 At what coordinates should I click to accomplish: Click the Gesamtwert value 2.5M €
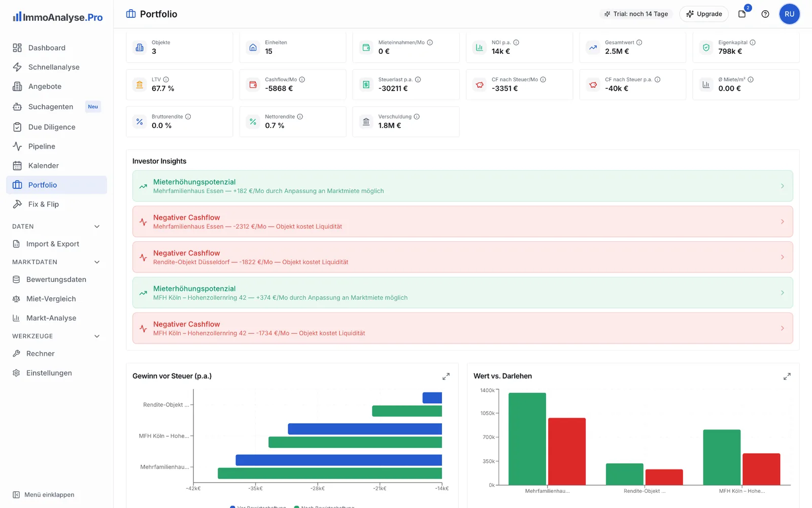click(x=617, y=51)
